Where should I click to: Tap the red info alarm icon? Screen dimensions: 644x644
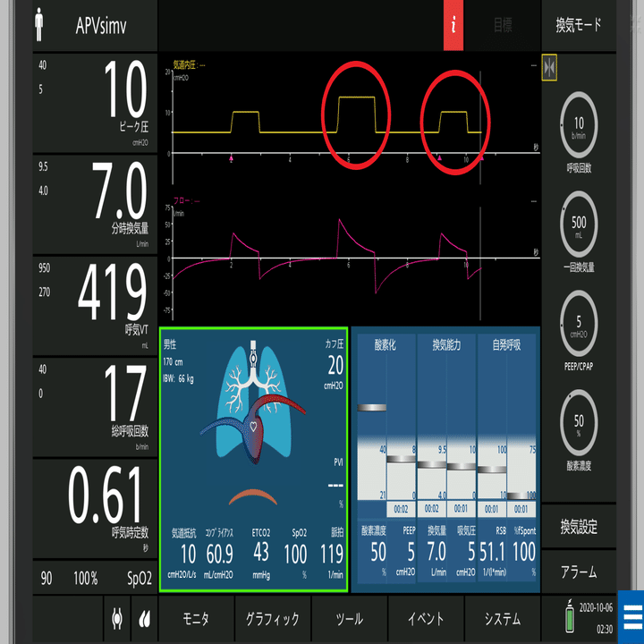pos(453,25)
